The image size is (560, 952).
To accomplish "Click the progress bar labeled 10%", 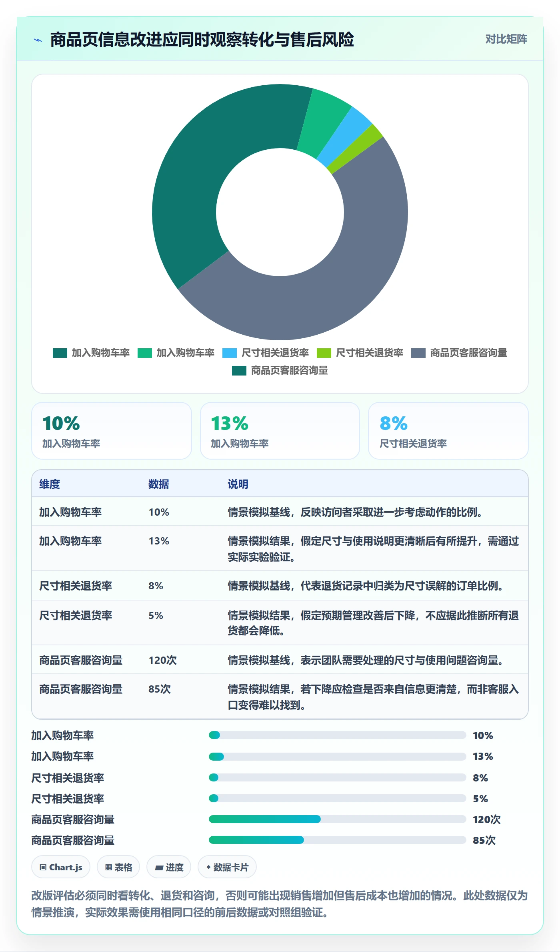I will point(338,735).
